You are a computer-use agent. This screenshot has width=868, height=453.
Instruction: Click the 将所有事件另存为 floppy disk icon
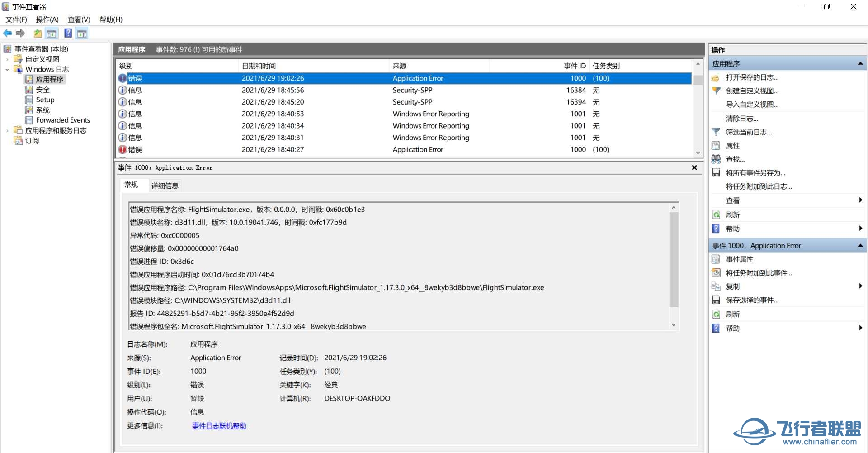(716, 173)
